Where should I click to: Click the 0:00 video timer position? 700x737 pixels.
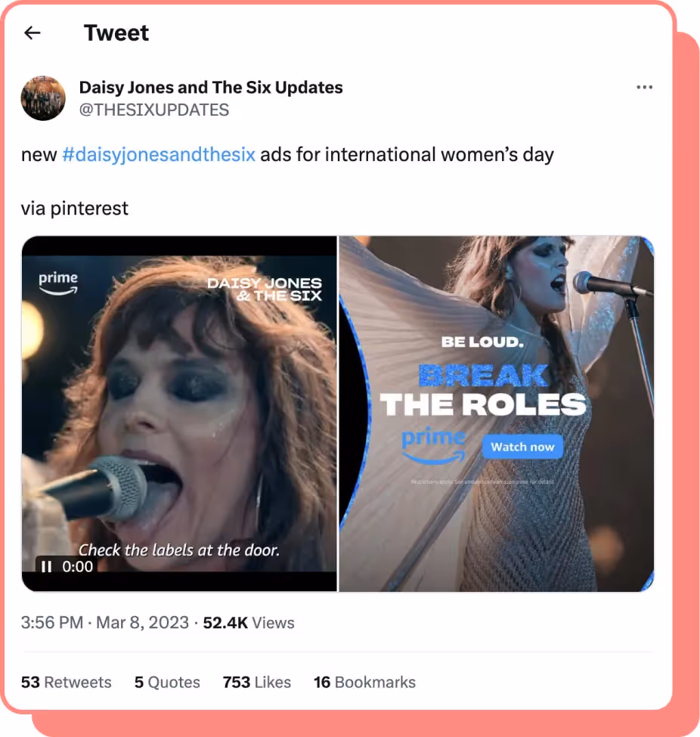point(76,566)
